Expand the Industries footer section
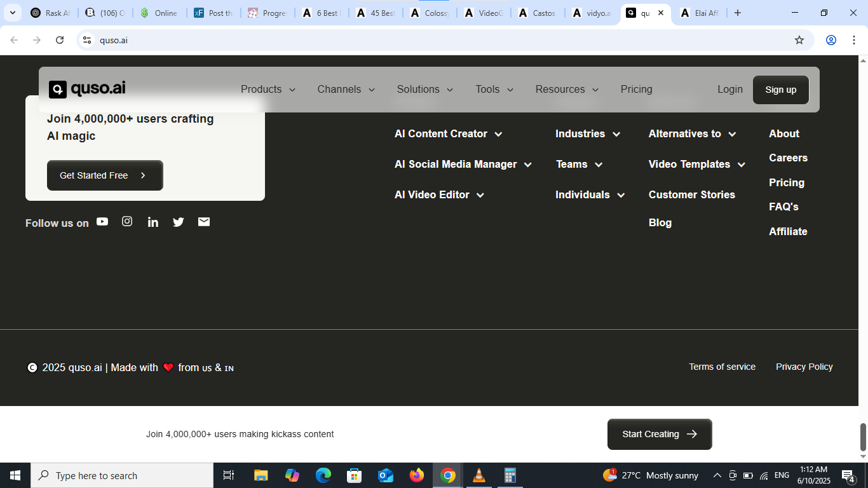Screen dimensions: 868x488 pos(588,133)
